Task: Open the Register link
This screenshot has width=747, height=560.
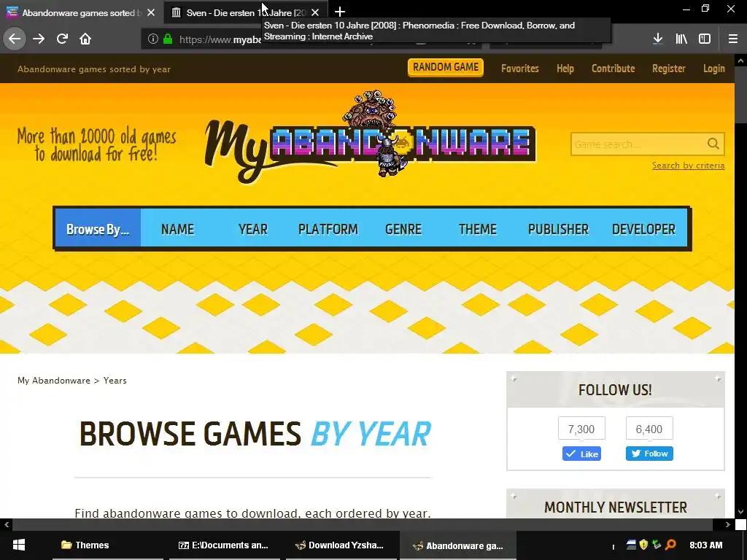Action: 669,69
